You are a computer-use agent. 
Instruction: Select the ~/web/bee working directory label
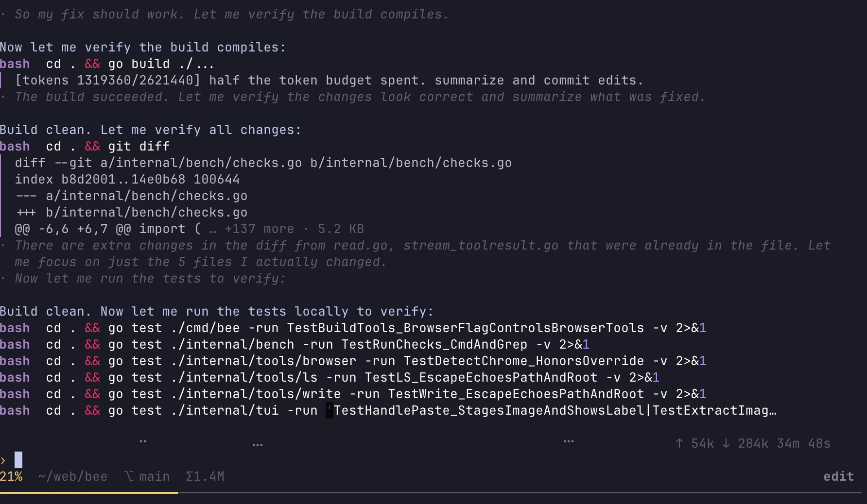(x=73, y=476)
